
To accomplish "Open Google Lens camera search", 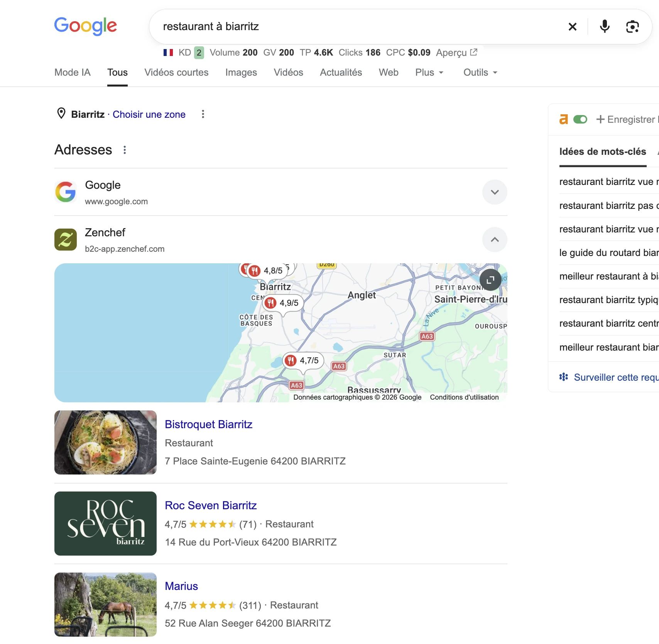I will click(x=632, y=27).
